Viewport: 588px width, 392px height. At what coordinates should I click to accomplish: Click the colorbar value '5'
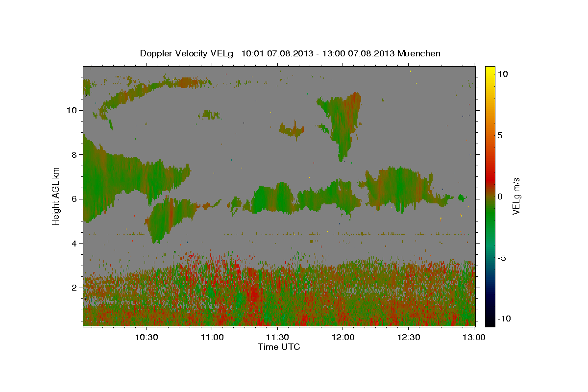click(500, 135)
